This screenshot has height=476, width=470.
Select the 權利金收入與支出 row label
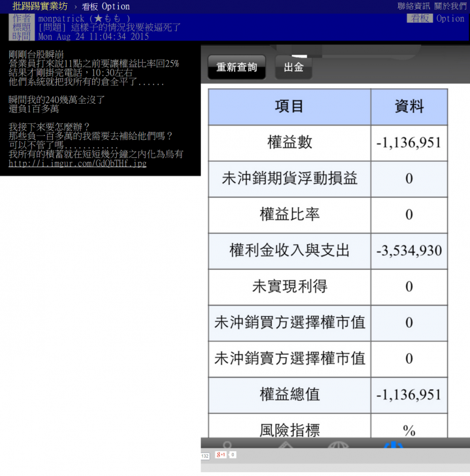click(289, 251)
